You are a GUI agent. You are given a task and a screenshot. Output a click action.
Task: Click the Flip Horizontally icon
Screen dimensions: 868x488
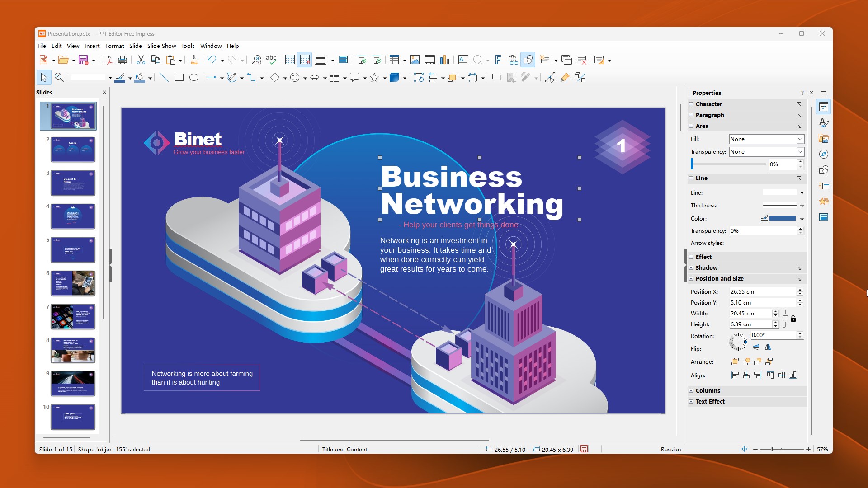[x=768, y=347]
